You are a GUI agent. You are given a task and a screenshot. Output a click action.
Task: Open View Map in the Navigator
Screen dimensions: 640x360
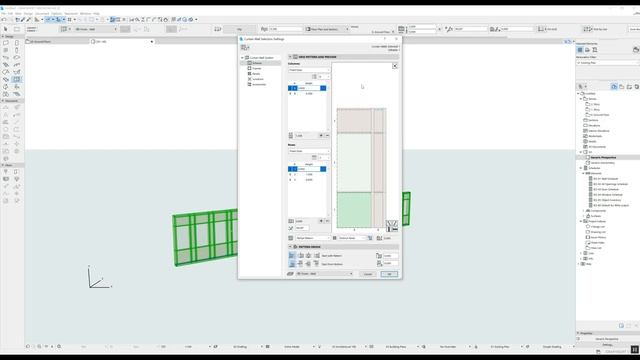622,87
